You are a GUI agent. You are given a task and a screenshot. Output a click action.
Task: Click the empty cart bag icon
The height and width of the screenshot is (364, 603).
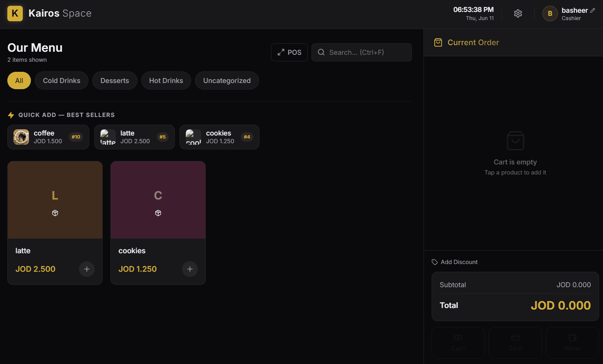coord(515,141)
